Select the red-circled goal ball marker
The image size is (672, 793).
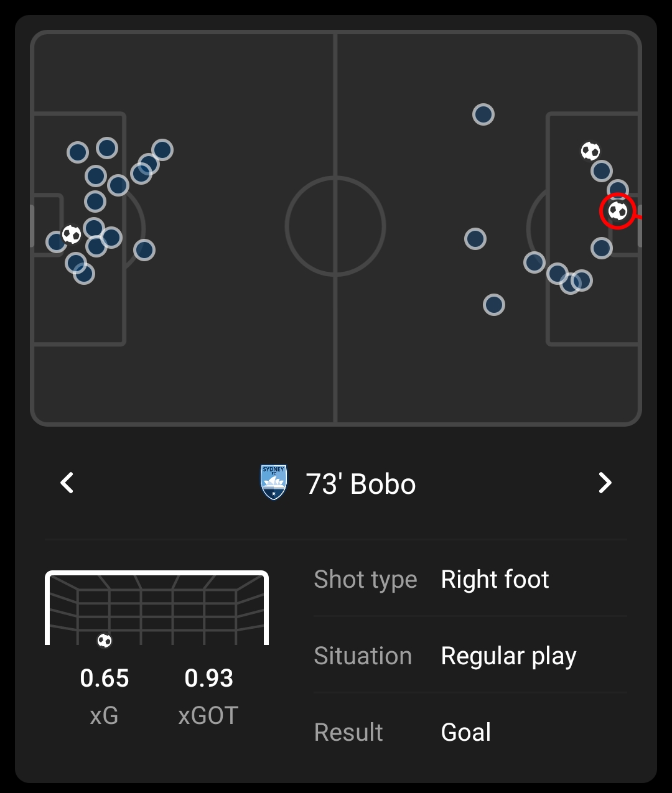coord(617,211)
